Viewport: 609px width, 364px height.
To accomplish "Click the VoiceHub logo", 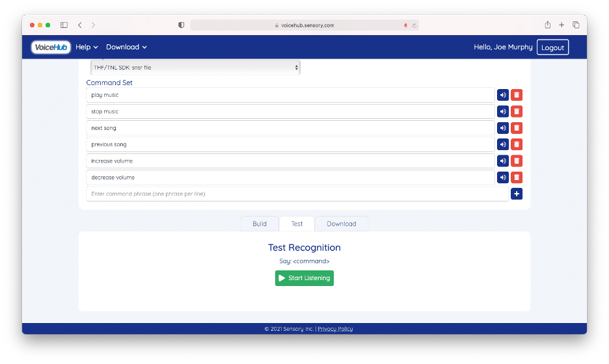I will tap(51, 47).
